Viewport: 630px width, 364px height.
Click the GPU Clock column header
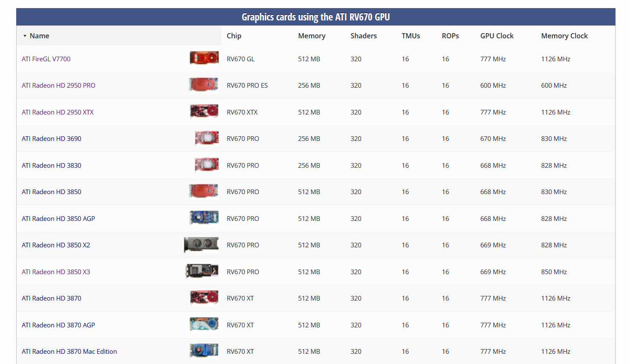click(x=497, y=36)
